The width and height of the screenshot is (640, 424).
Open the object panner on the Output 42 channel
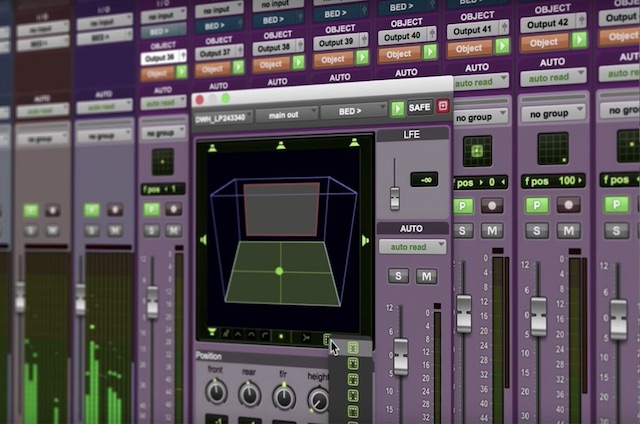pos(579,39)
